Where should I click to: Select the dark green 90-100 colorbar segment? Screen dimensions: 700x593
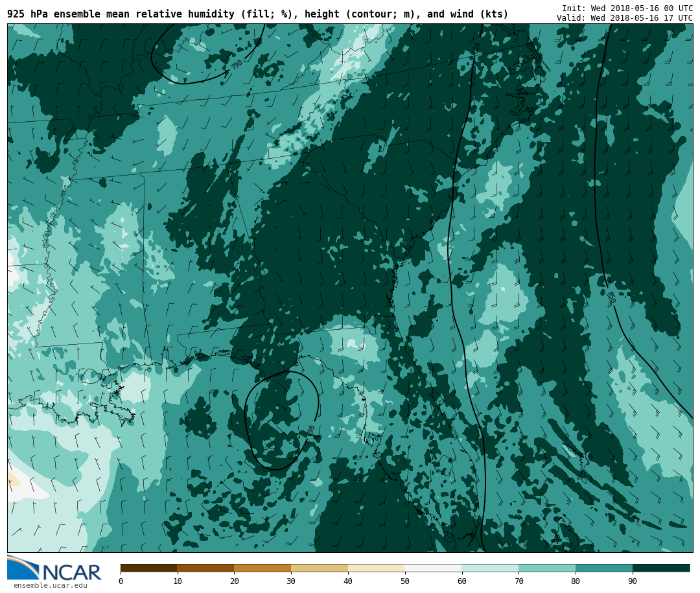coord(661,568)
